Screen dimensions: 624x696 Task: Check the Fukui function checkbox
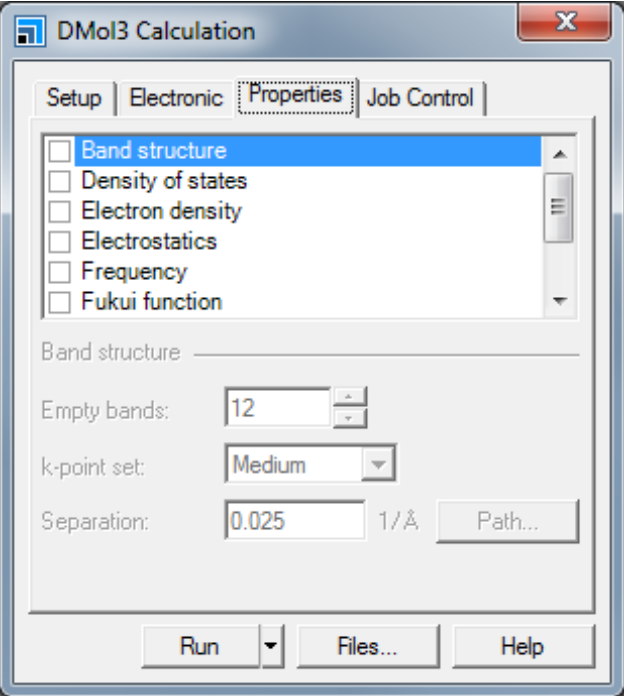coord(59,302)
